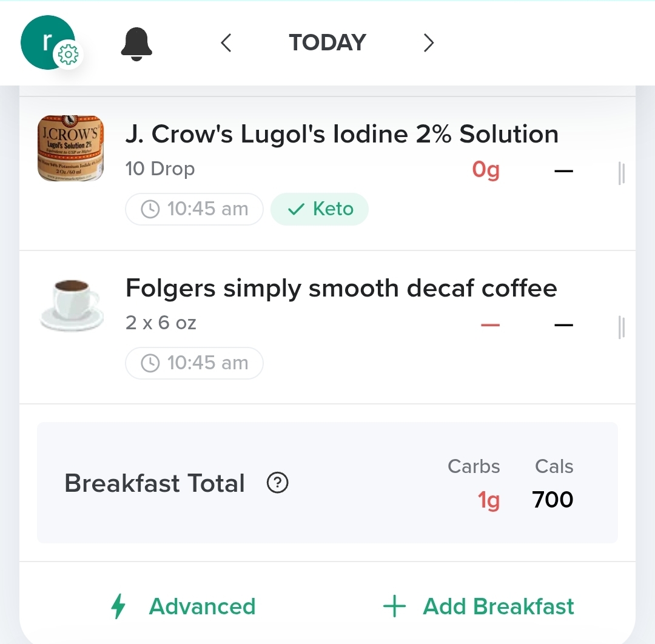The height and width of the screenshot is (644, 655).
Task: Go to previous day arrow
Action: (226, 42)
